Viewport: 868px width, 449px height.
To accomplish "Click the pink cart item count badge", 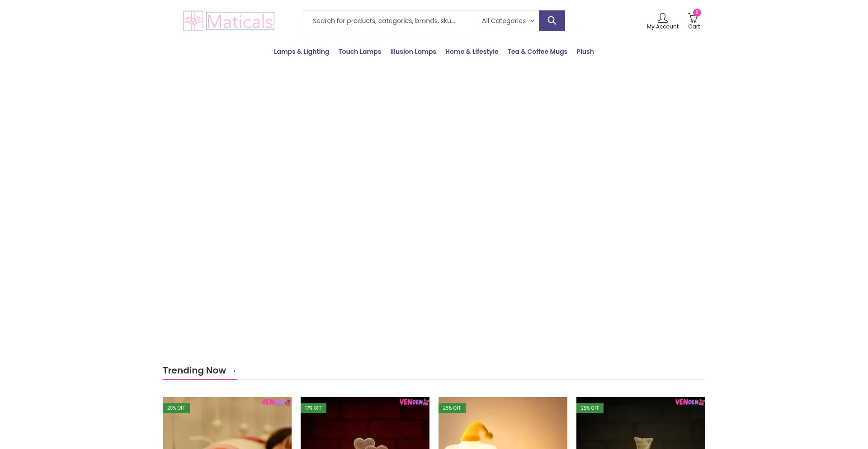I will point(697,13).
